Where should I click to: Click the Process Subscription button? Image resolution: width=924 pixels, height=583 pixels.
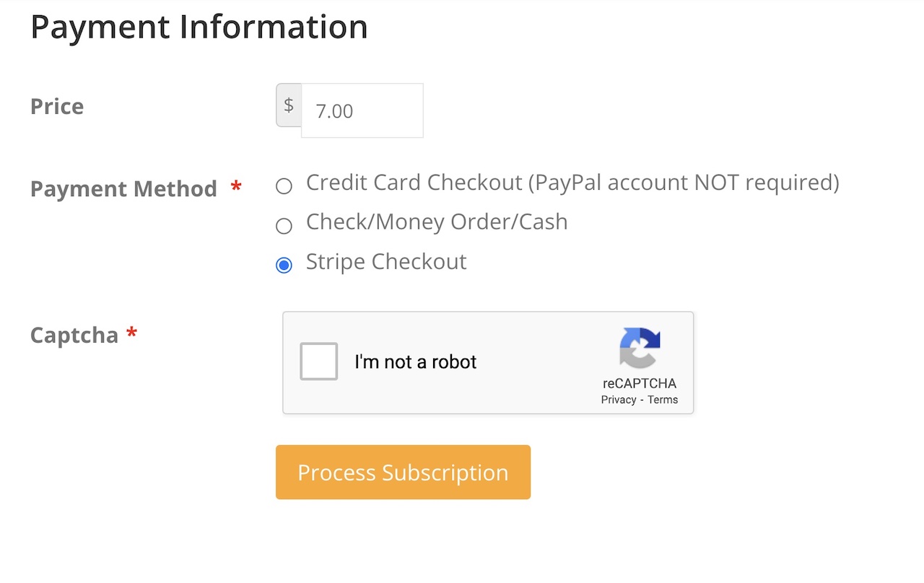(403, 472)
